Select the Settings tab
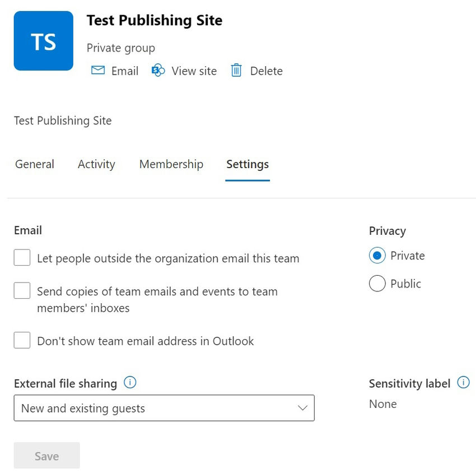 click(x=248, y=164)
